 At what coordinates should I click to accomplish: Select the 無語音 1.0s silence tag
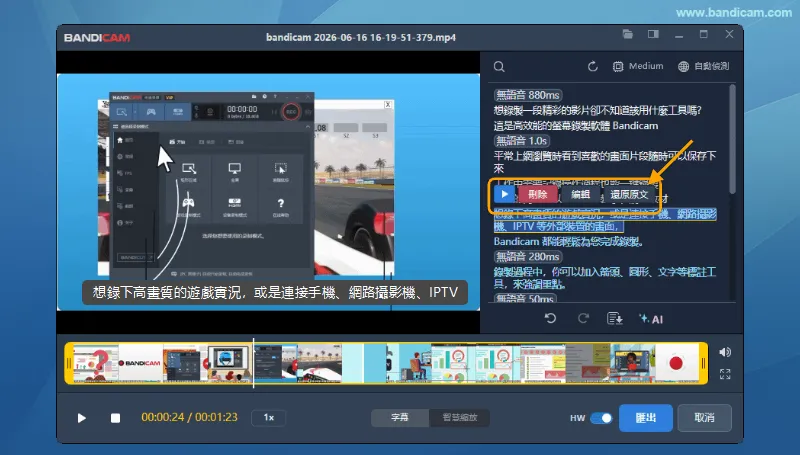pyautogui.click(x=521, y=140)
